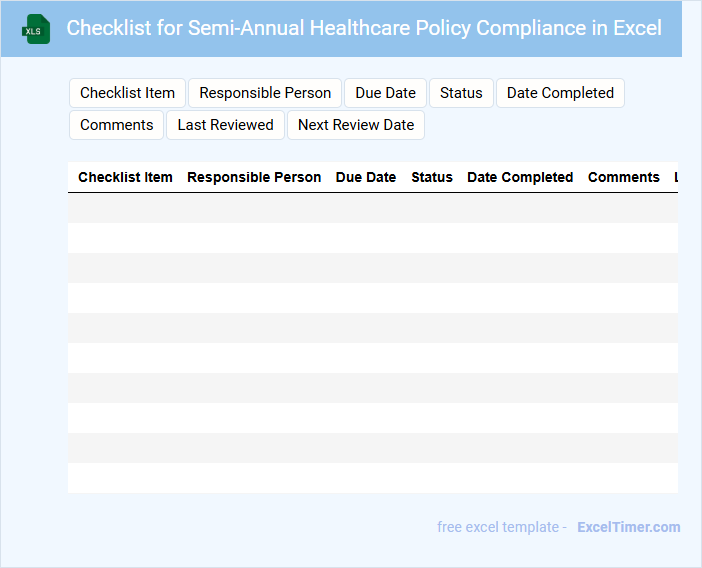The width and height of the screenshot is (702, 568).
Task: Choose the Status tag button
Action: pyautogui.click(x=461, y=93)
